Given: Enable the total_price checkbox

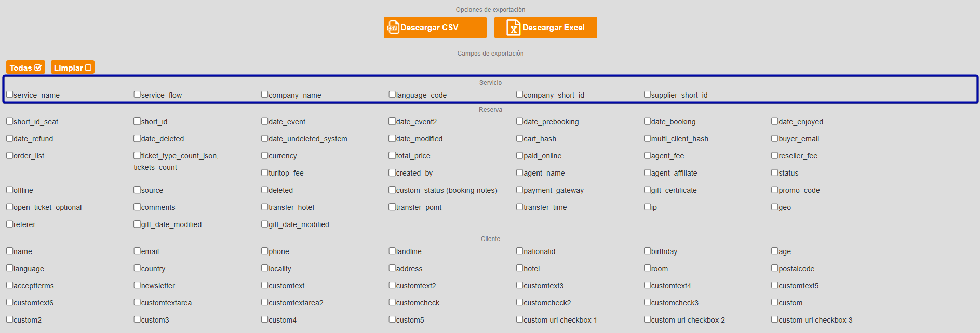Looking at the screenshot, I should tap(393, 155).
